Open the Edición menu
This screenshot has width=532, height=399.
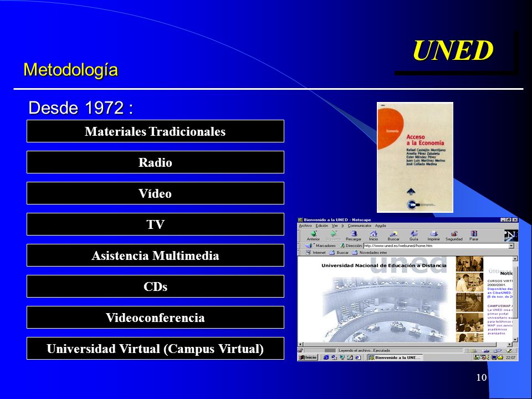tap(321, 226)
